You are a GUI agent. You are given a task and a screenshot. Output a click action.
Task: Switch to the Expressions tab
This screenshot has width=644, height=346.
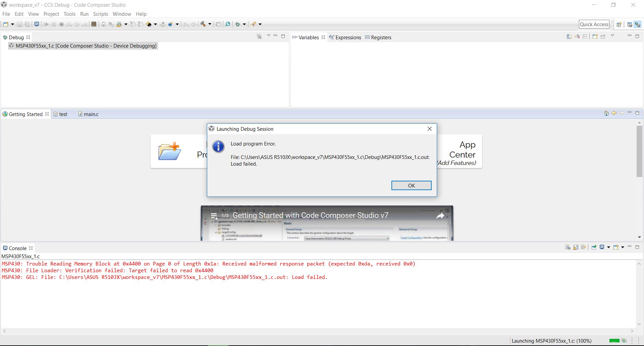click(x=345, y=37)
